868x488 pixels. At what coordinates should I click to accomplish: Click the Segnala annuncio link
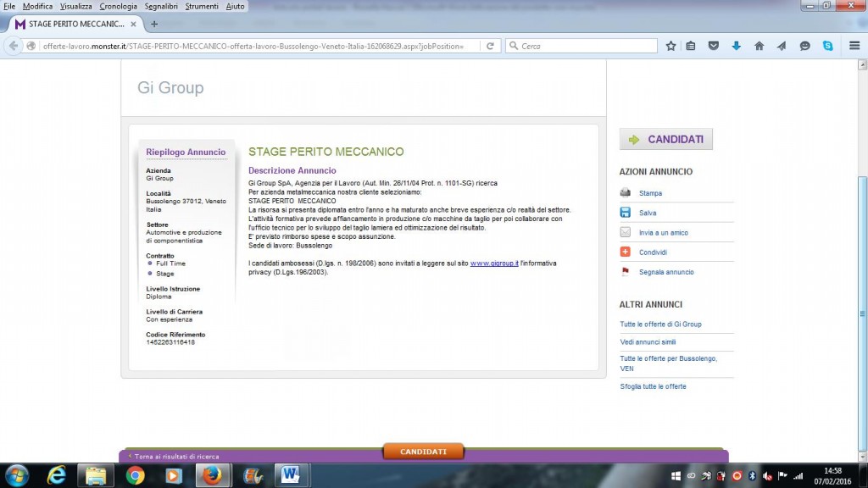666,272
